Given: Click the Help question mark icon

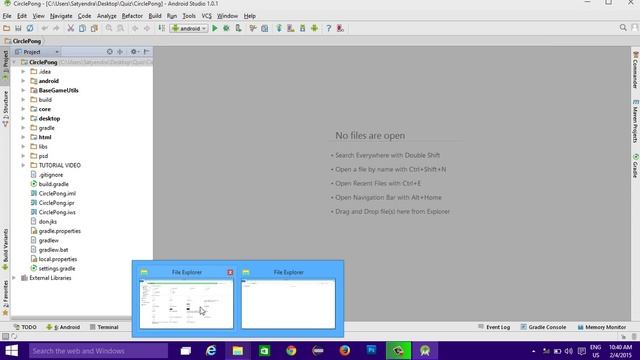Looking at the screenshot, I should click(x=329, y=28).
